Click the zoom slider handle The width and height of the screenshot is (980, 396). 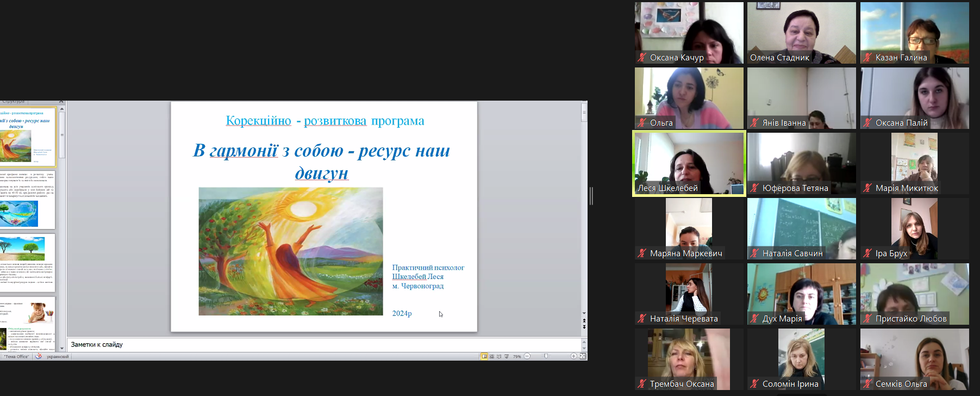pyautogui.click(x=546, y=356)
